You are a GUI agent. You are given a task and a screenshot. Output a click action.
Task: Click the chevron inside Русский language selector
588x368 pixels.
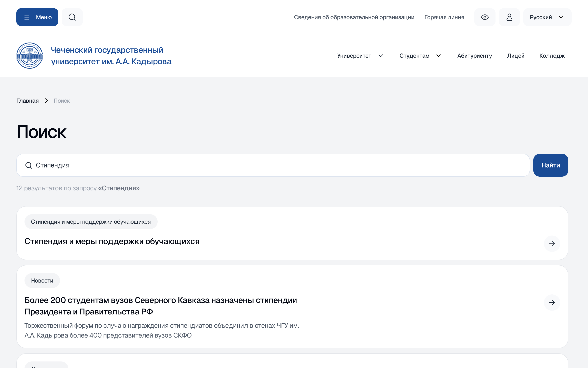point(561,17)
